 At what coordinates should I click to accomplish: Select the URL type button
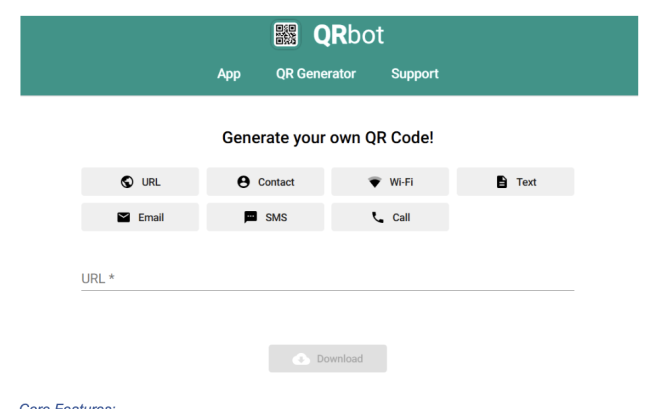click(140, 182)
